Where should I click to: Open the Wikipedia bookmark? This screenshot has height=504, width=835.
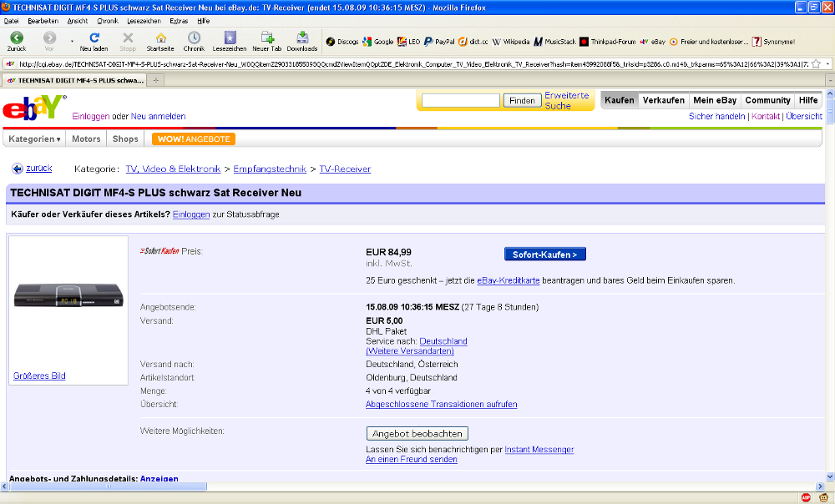511,42
